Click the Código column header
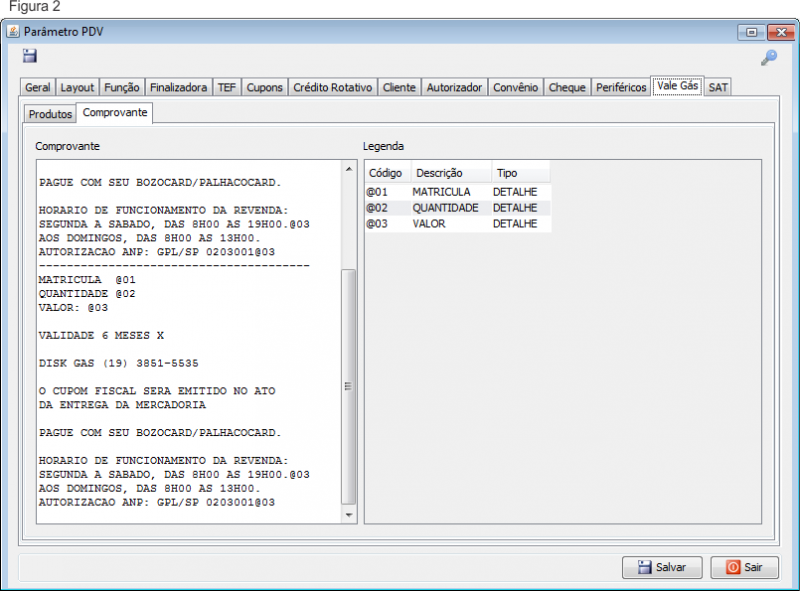The width and height of the screenshot is (800, 591). click(385, 173)
